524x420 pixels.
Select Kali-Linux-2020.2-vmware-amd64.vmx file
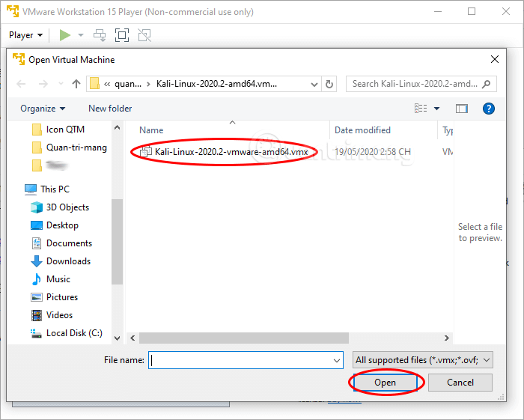pos(231,152)
